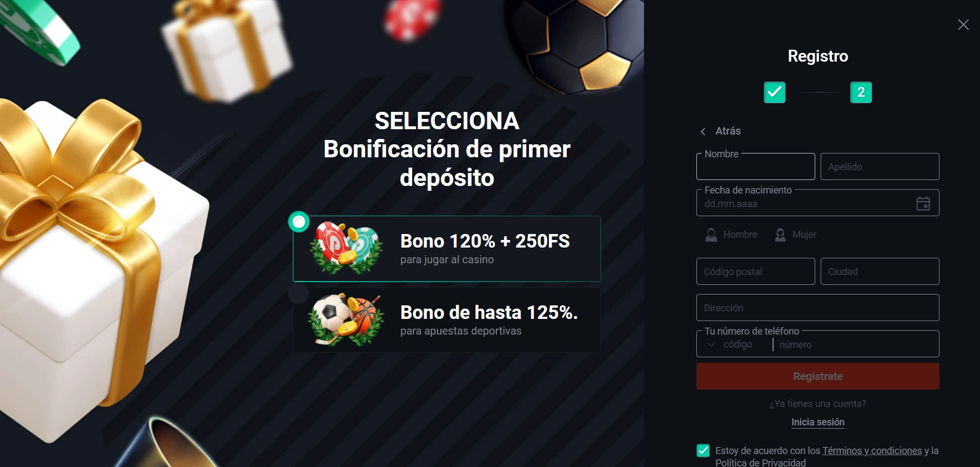Close the registration dialog
This screenshot has height=467, width=980.
[x=963, y=24]
